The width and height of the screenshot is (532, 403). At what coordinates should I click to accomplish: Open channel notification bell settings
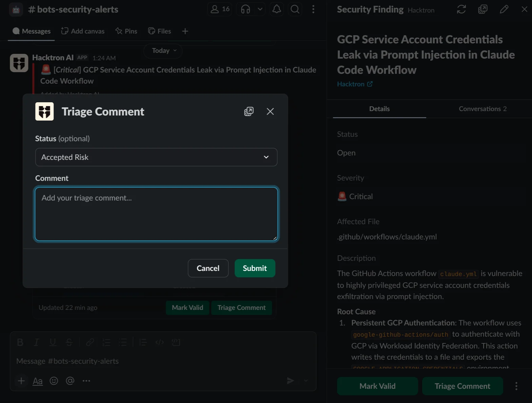pos(277,9)
